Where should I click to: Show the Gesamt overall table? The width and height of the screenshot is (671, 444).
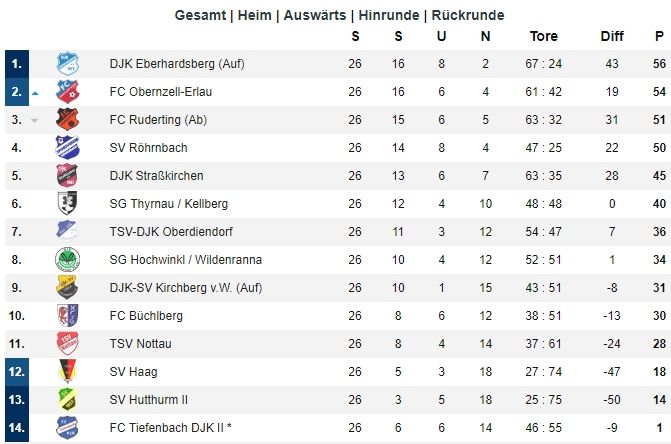[x=200, y=15]
